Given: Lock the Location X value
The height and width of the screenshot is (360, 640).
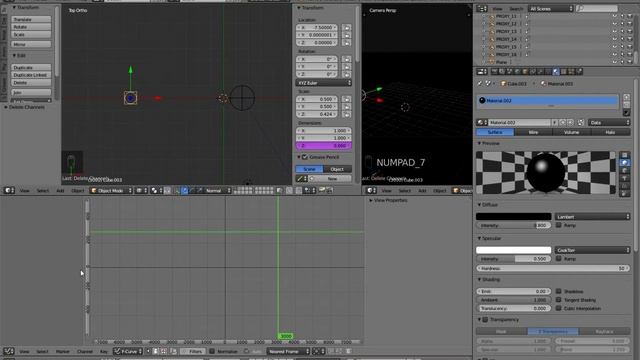Looking at the screenshot, I should (x=346, y=27).
